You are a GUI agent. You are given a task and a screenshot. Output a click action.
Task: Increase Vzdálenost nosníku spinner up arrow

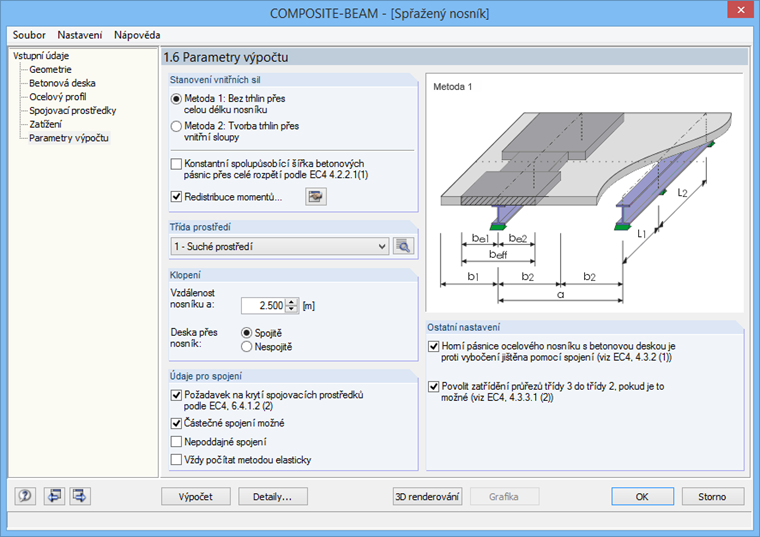coord(291,302)
